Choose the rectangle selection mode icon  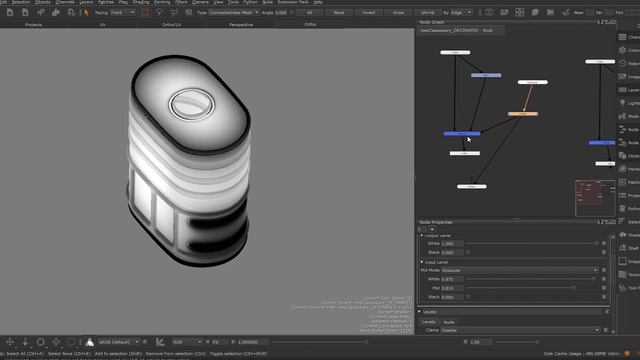tap(144, 13)
